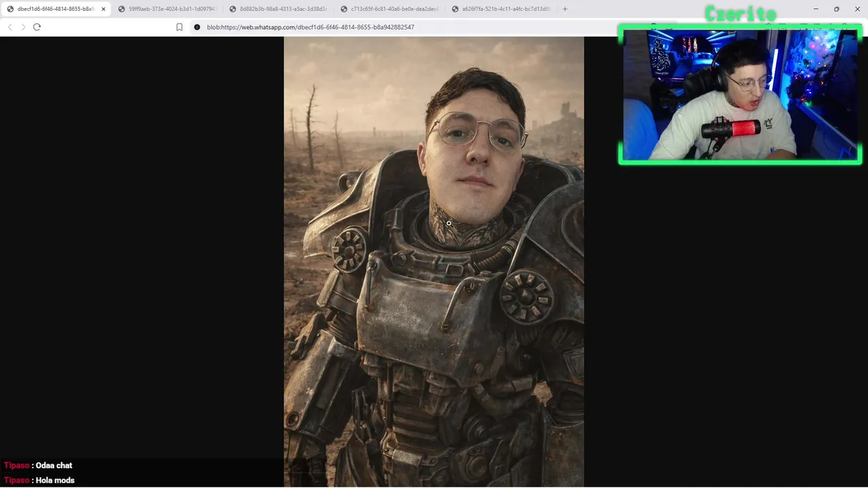Click the power armor portrait image
This screenshot has width=868, height=488.
point(434,262)
